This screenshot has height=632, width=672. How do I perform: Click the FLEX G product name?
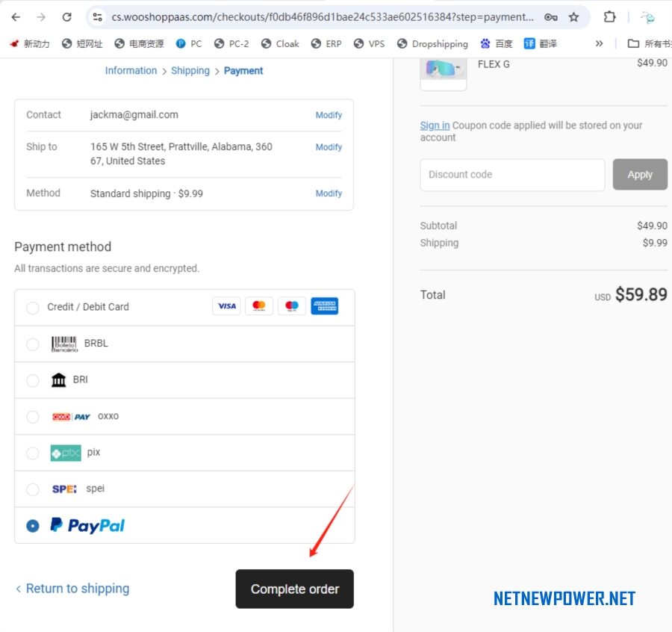point(494,64)
